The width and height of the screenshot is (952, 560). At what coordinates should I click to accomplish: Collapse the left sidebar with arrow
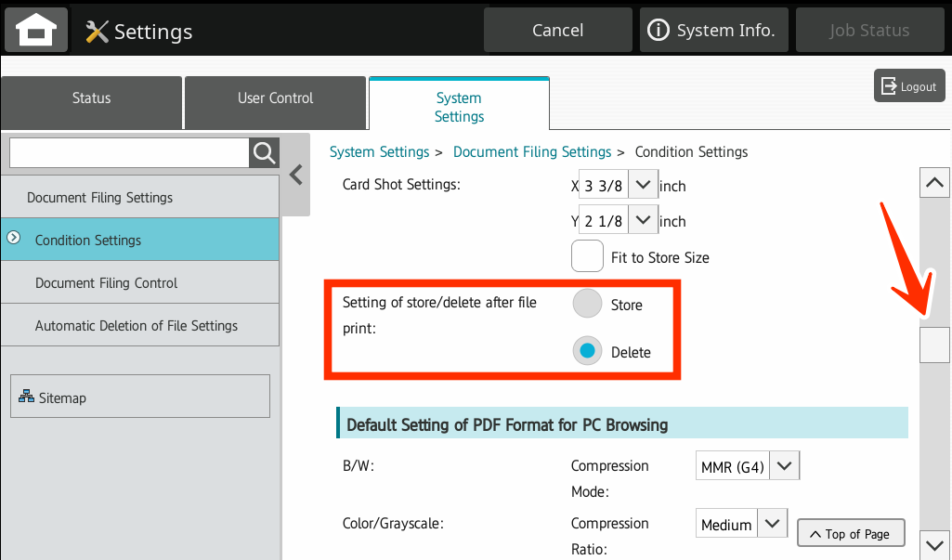(x=296, y=175)
